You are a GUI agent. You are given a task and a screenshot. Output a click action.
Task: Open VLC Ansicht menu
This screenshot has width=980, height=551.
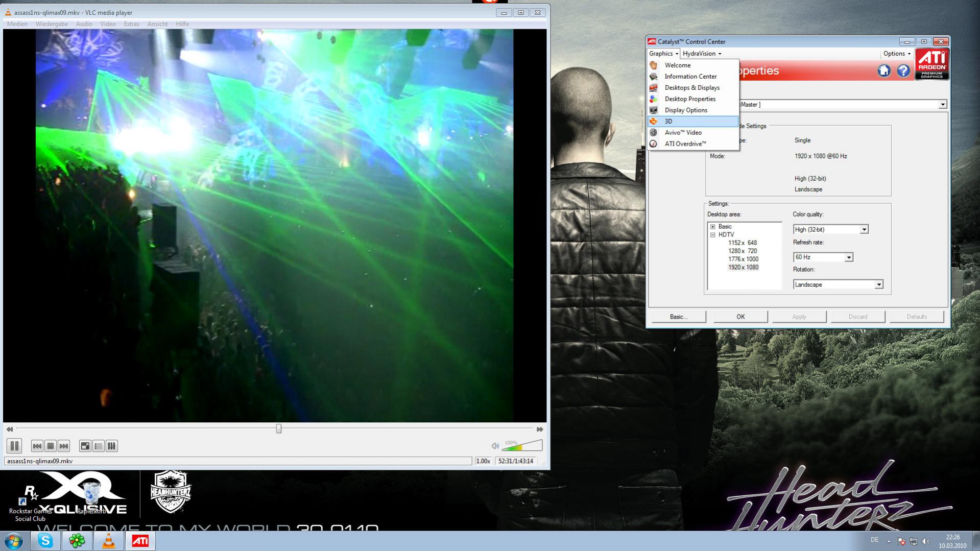(x=157, y=24)
